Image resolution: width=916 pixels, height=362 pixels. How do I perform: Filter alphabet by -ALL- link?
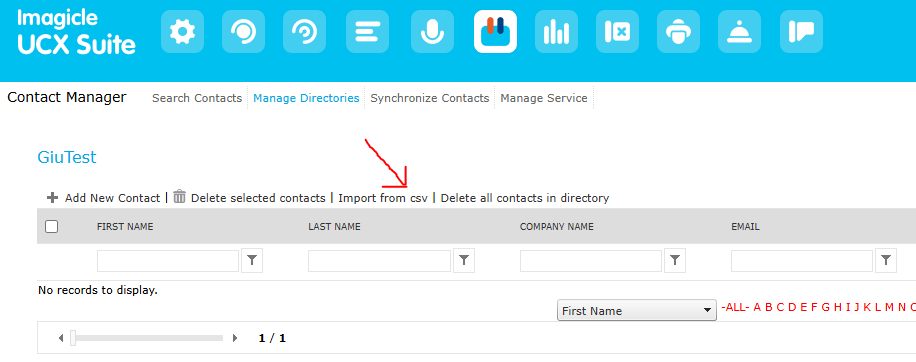coord(735,307)
